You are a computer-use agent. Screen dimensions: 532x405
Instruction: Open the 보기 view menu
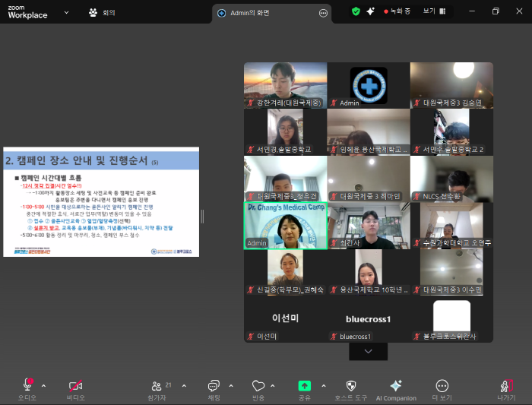[434, 11]
